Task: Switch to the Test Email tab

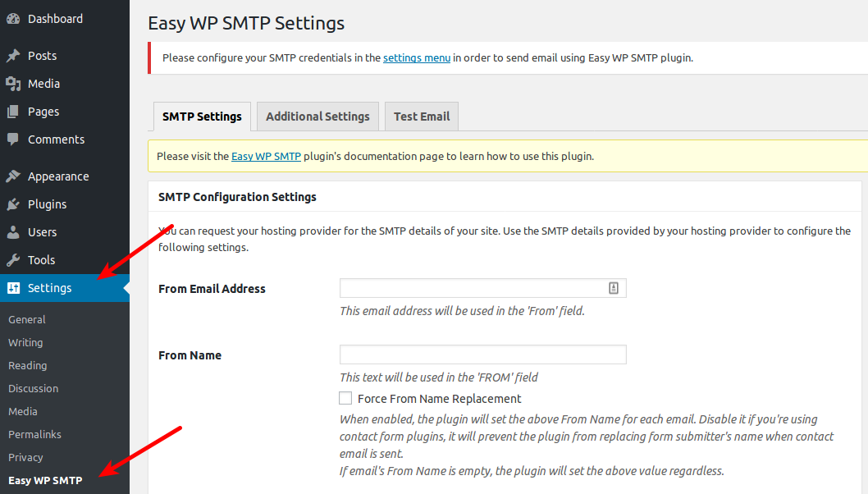Action: click(x=422, y=117)
